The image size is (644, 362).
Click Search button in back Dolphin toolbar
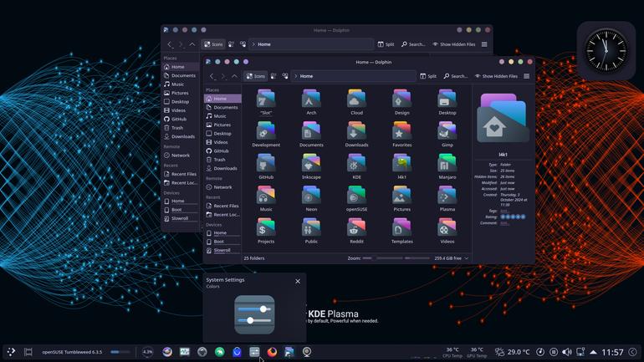[x=414, y=44]
